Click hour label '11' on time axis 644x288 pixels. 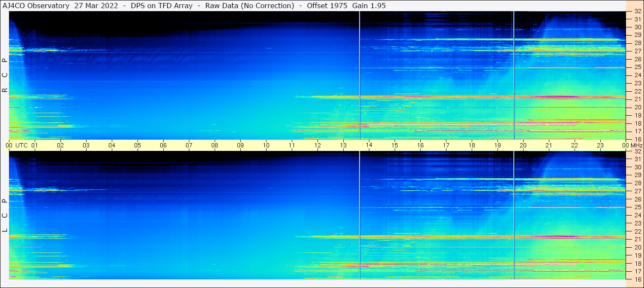click(x=292, y=145)
